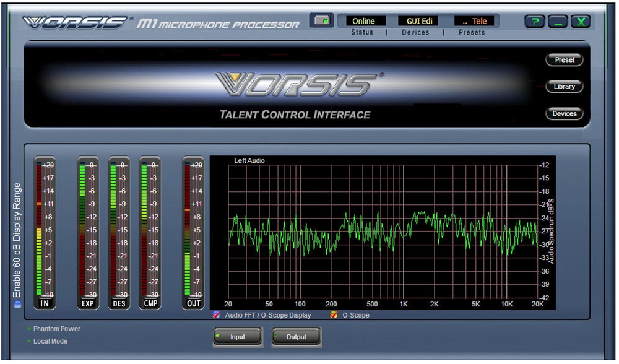Click the DES de-esser meter label
This screenshot has width=619, height=364.
coord(119,304)
